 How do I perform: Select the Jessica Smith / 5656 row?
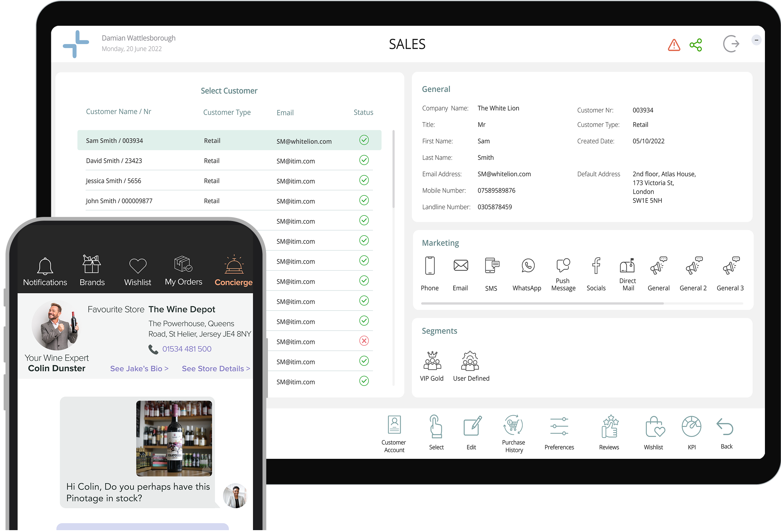tap(229, 181)
